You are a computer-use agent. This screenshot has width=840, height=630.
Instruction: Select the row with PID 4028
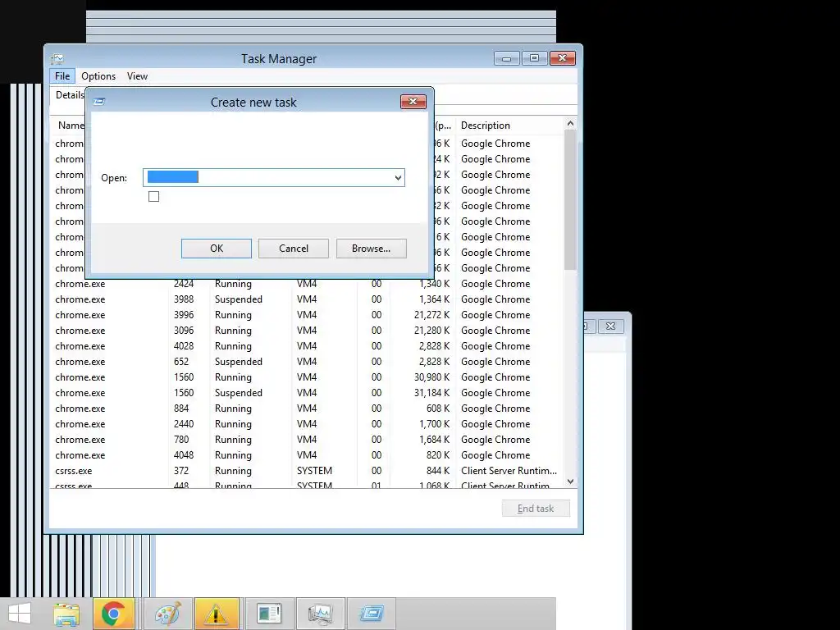pos(306,346)
